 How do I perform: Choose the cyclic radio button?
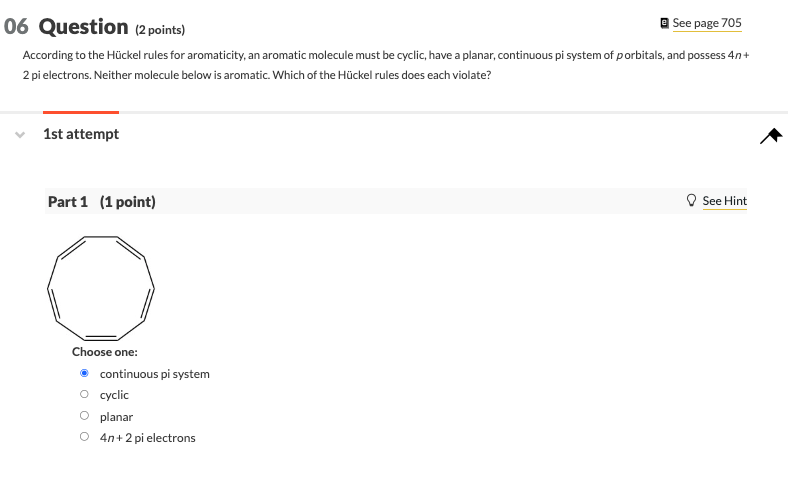84,394
